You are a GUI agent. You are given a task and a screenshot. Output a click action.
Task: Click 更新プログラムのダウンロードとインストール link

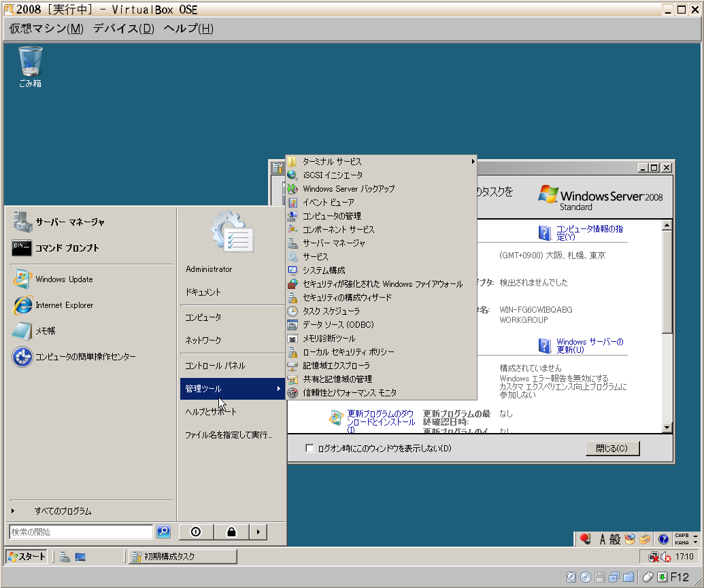coord(381,421)
